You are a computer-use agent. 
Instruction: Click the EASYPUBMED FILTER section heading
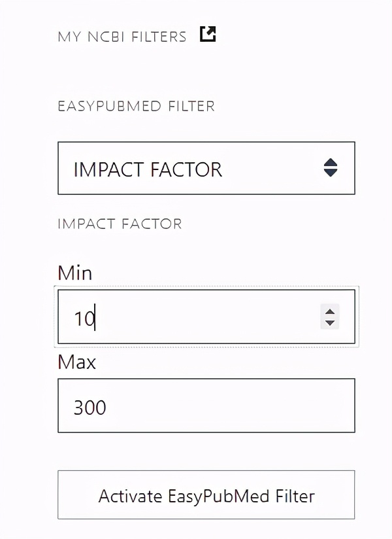coord(136,106)
